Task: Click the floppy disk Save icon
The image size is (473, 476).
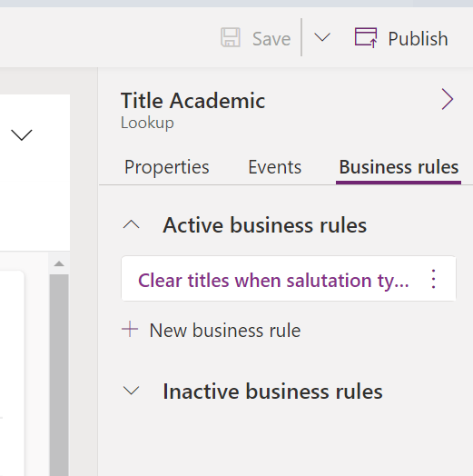Action: coord(231,37)
